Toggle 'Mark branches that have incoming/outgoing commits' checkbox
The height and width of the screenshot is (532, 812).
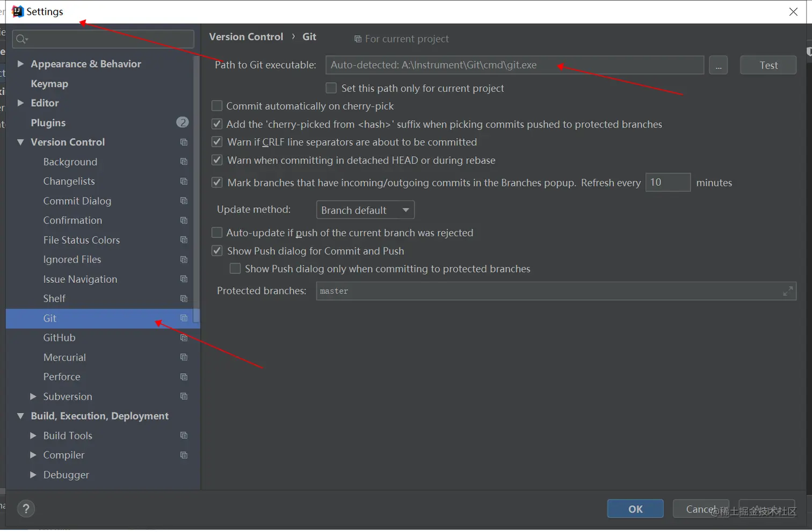coord(217,183)
